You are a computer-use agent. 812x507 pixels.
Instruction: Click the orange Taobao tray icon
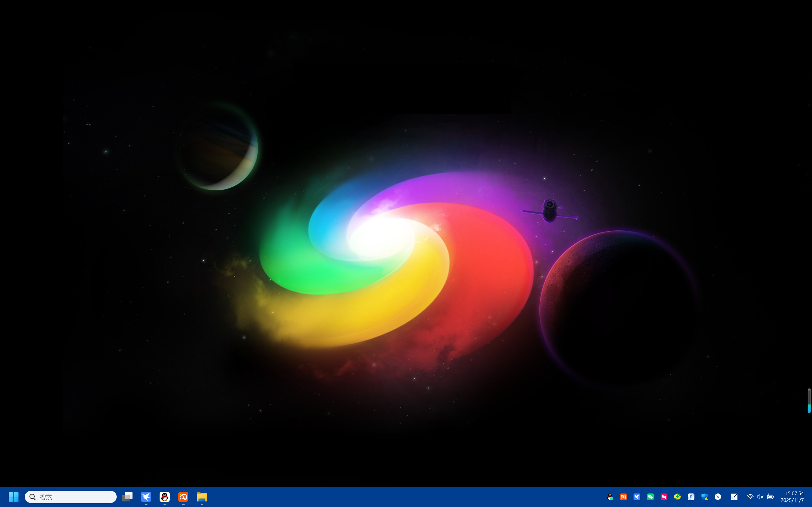point(623,497)
